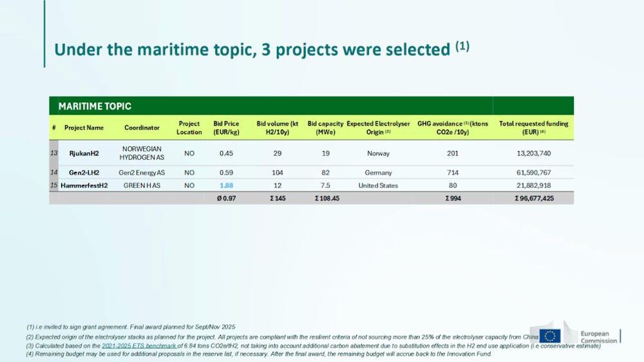Click the Germany electrolyser origin cell
Viewport: 644px width, 362px height.
tap(378, 173)
